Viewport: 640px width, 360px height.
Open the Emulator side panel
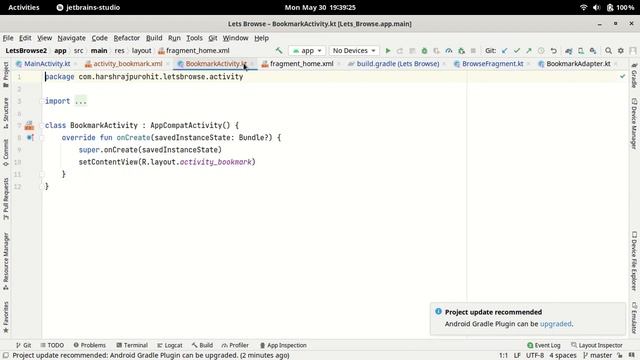[634, 317]
